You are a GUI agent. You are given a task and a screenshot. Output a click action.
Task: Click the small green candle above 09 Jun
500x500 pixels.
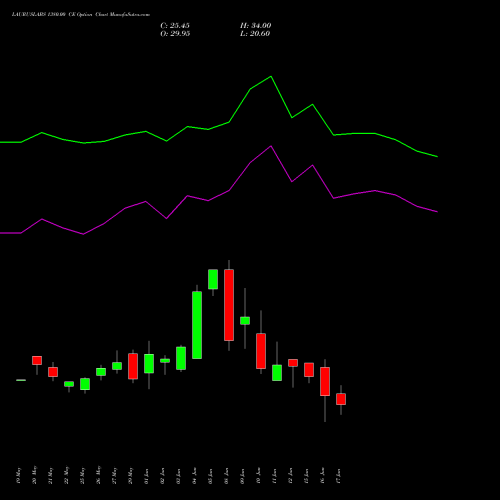[245, 321]
